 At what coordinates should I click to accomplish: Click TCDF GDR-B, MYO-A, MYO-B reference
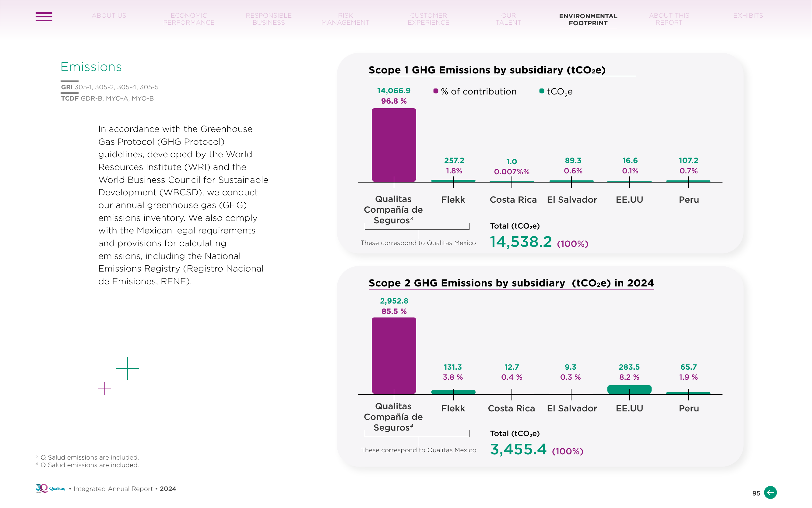point(107,98)
